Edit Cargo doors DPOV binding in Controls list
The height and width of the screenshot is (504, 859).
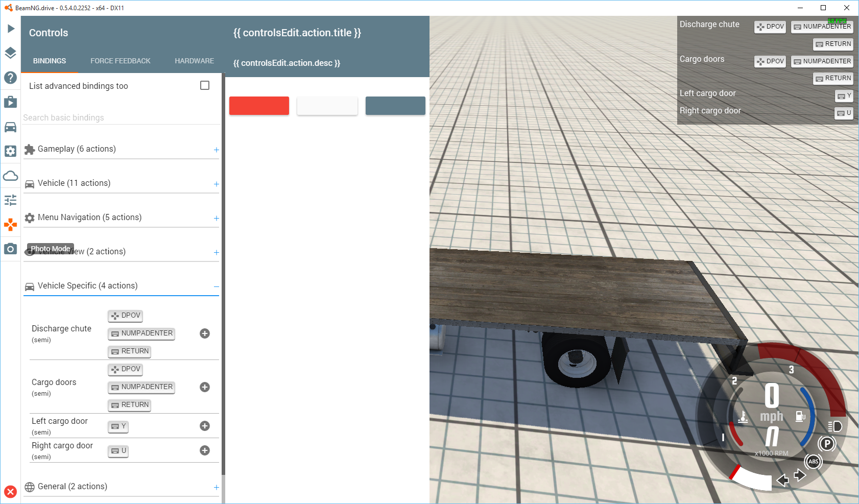(x=125, y=369)
